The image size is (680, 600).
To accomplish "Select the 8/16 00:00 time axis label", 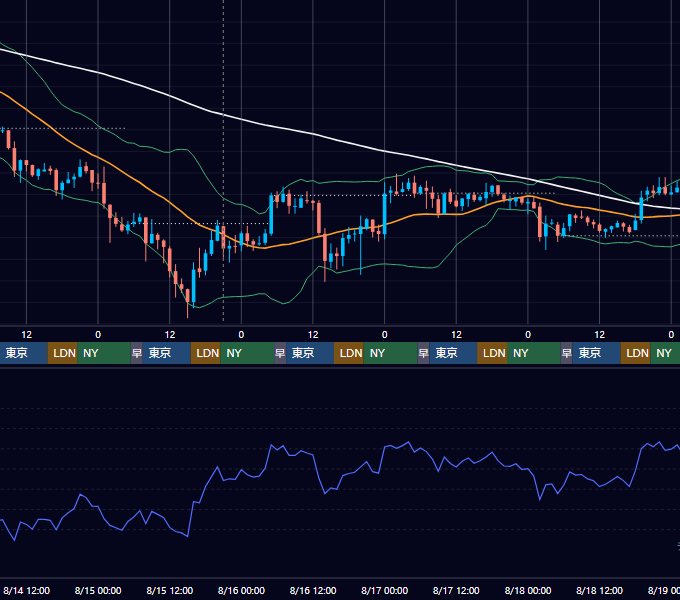I will [x=241, y=590].
